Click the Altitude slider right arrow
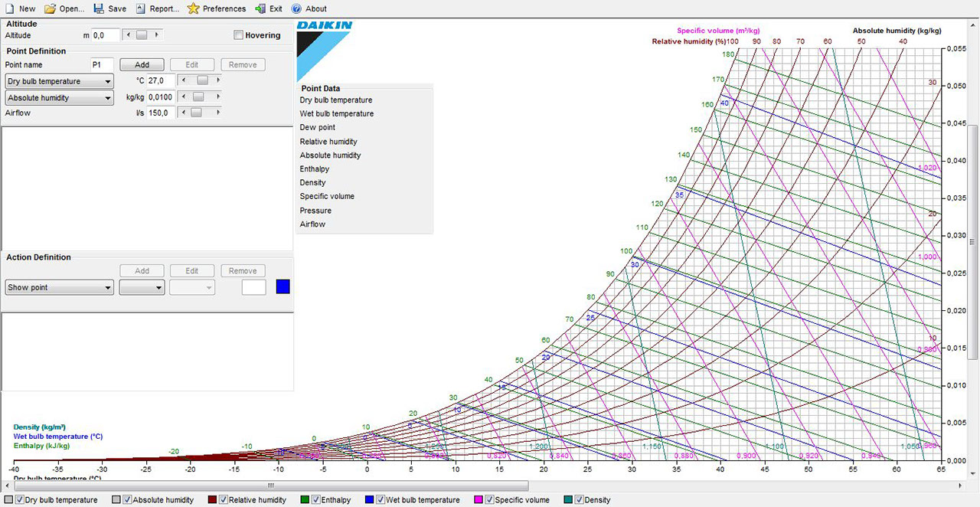Screen dimensions: 980x507 (158, 35)
